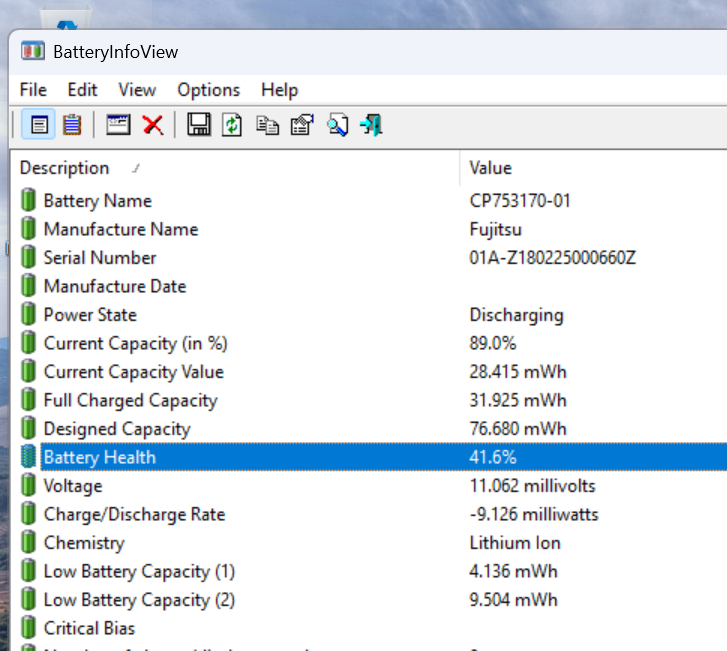The width and height of the screenshot is (727, 651).
Task: Select the Low Battery Capacity (1) row
Action: point(139,572)
